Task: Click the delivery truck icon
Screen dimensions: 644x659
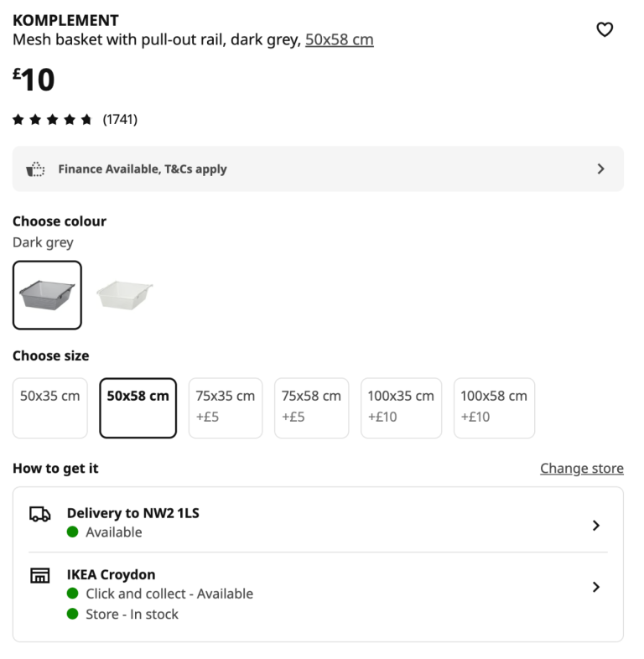Action: click(x=40, y=514)
